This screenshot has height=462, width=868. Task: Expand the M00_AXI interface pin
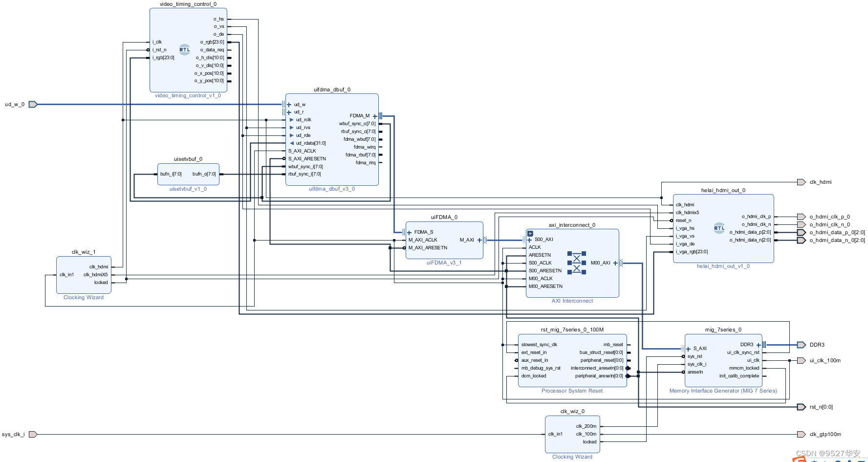pos(615,263)
